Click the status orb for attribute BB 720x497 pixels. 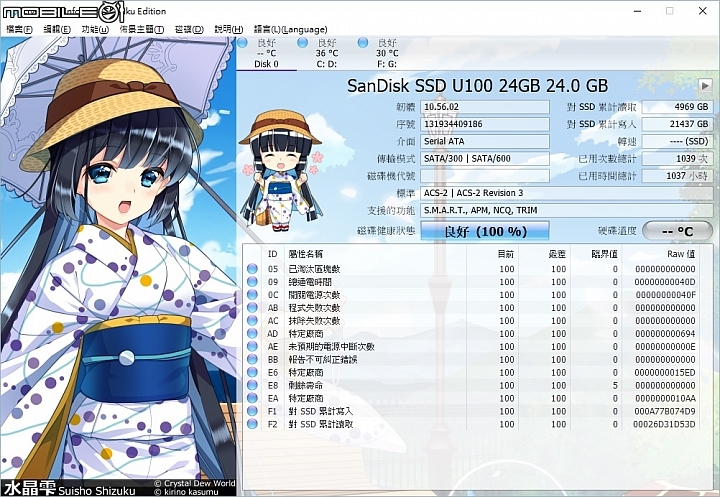252,359
